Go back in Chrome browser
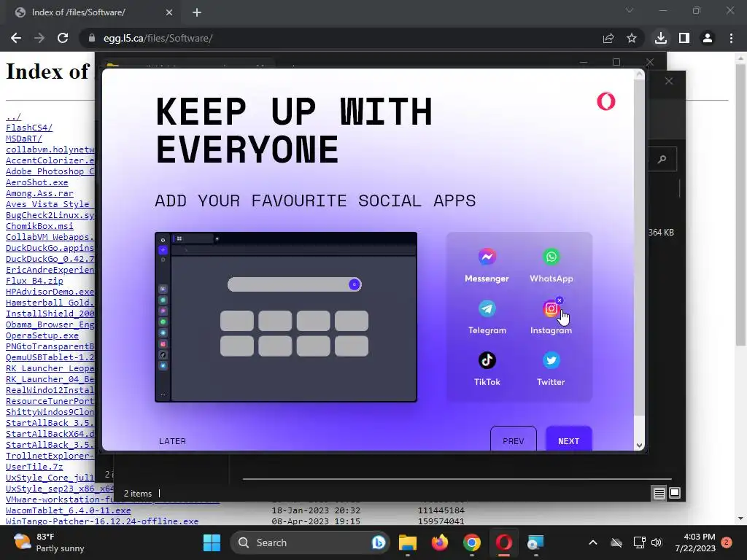Image resolution: width=747 pixels, height=560 pixels. coord(16,38)
